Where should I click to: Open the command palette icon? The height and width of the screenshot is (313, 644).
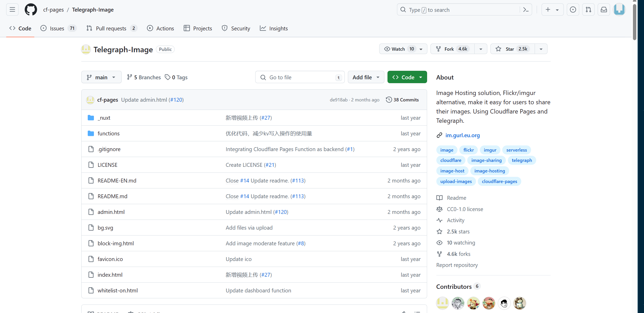click(526, 10)
